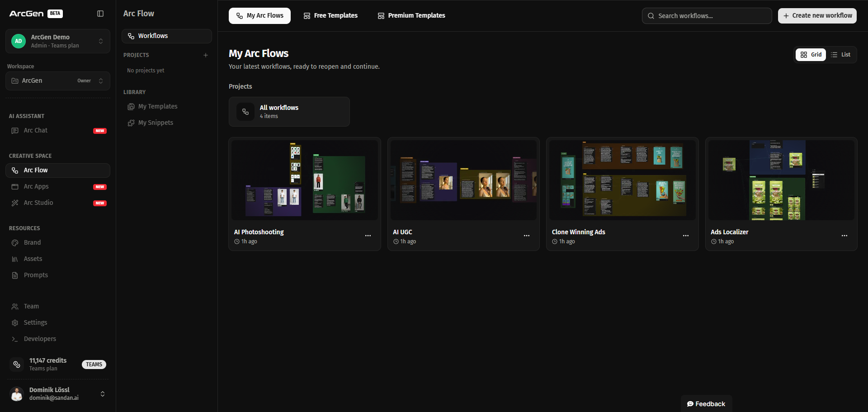The image size is (868, 412).
Task: Click the Search workflows field
Action: (707, 16)
